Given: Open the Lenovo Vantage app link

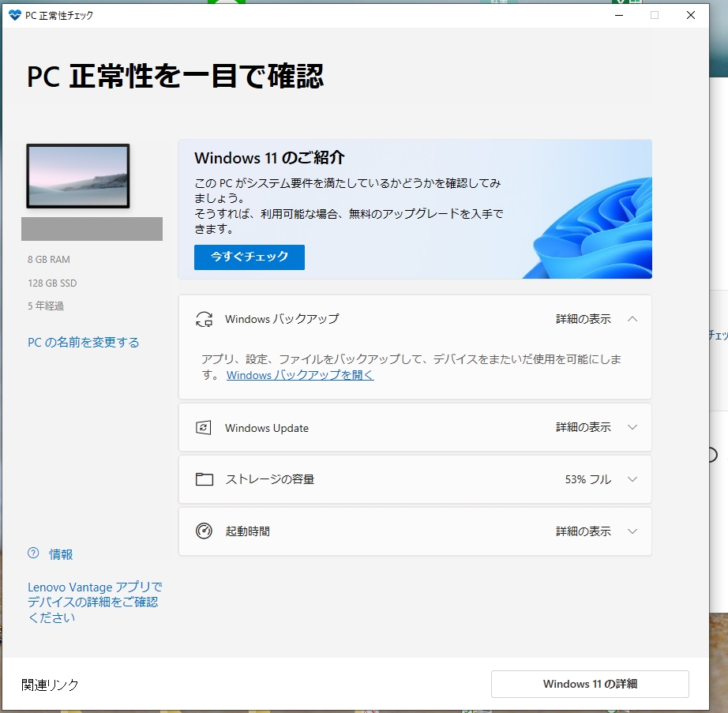Looking at the screenshot, I should click(x=95, y=602).
